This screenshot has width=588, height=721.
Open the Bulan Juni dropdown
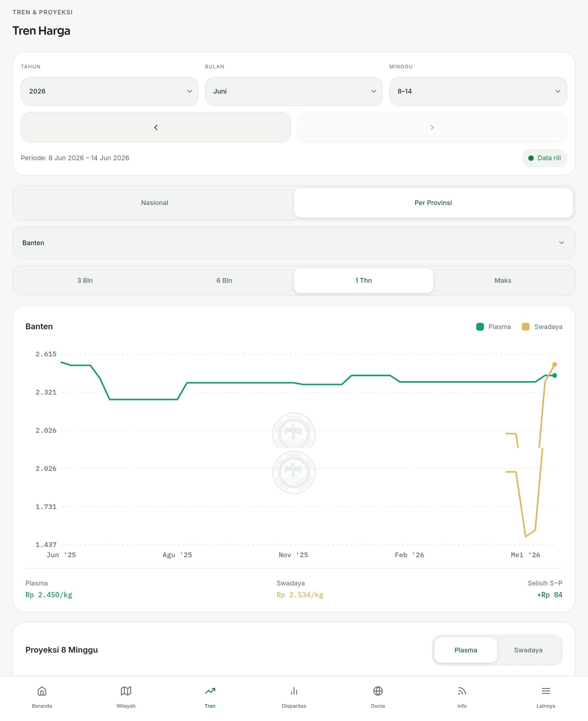click(294, 91)
